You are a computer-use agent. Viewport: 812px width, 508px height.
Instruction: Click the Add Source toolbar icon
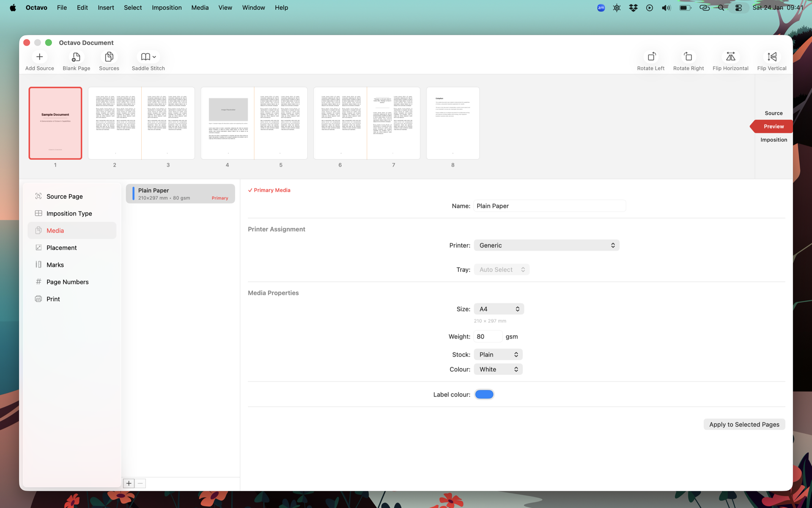pos(39,57)
